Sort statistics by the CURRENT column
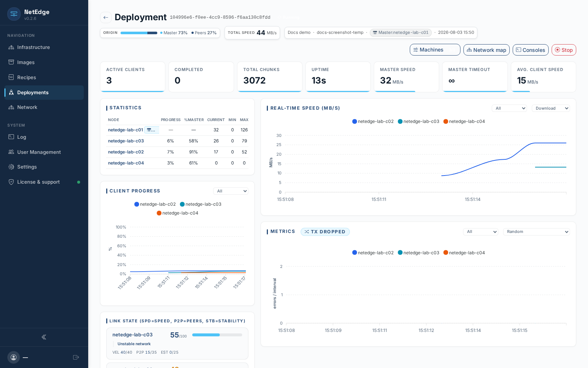The image size is (588, 368). point(216,120)
